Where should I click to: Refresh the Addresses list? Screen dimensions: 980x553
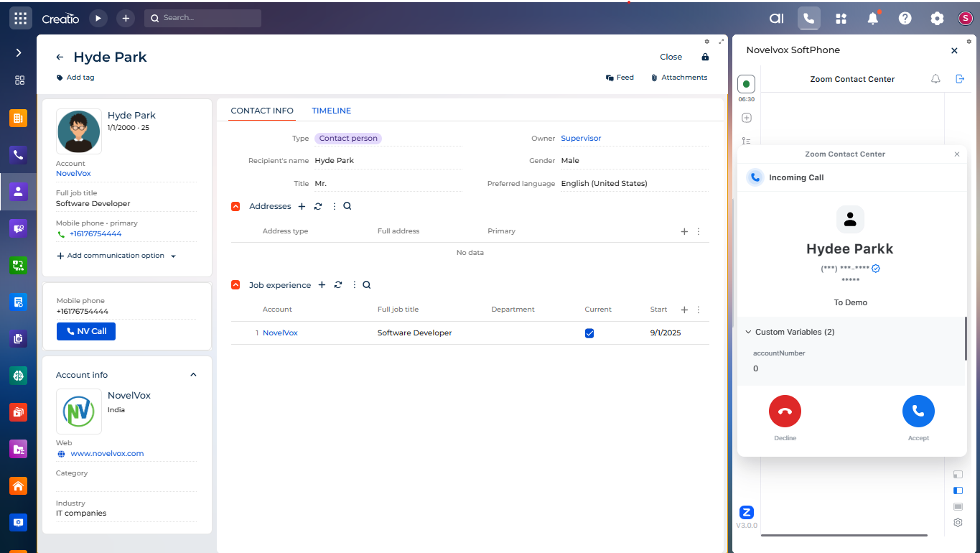click(x=318, y=207)
